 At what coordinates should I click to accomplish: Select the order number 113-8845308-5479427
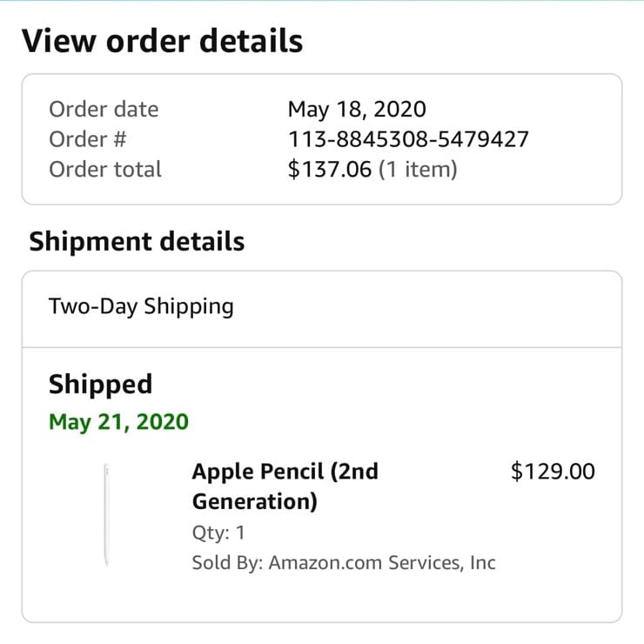407,139
